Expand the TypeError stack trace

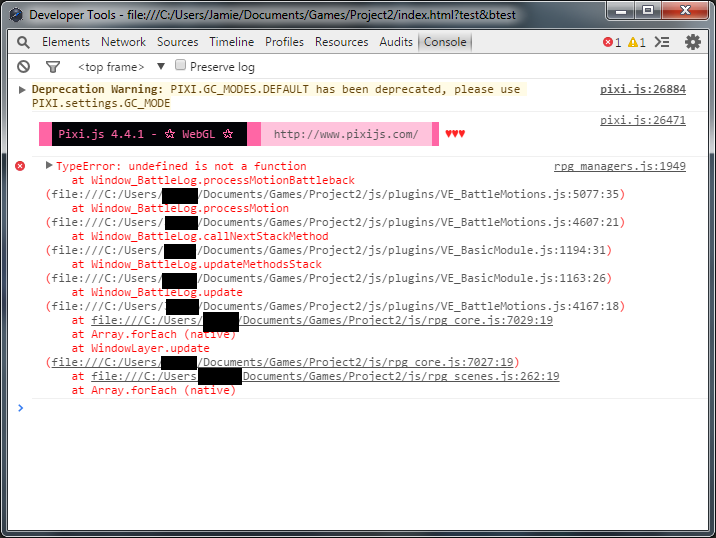coord(49,165)
